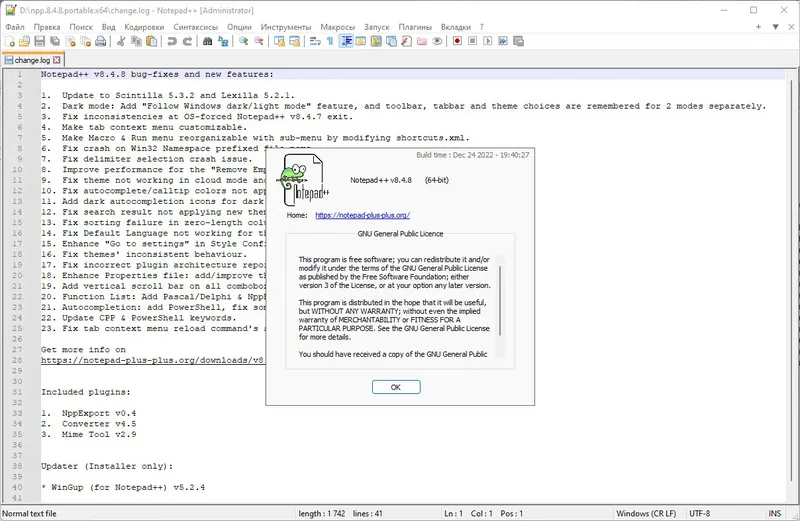Open the Function List panel icon
The image size is (800, 521).
[407, 41]
